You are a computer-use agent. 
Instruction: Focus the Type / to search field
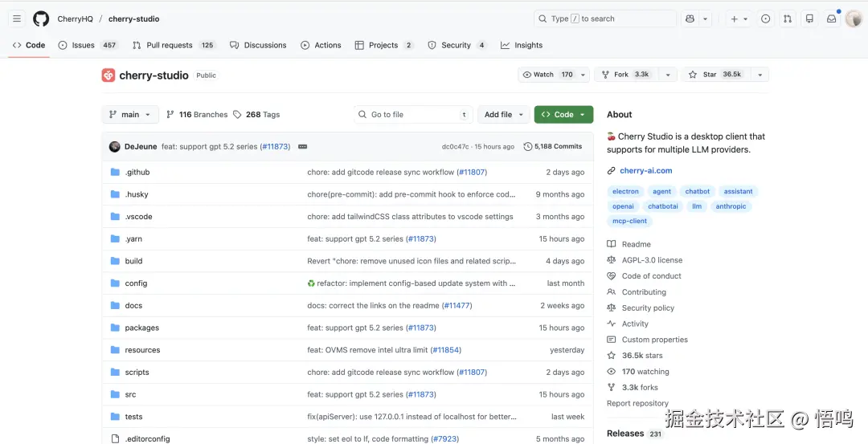pyautogui.click(x=605, y=18)
